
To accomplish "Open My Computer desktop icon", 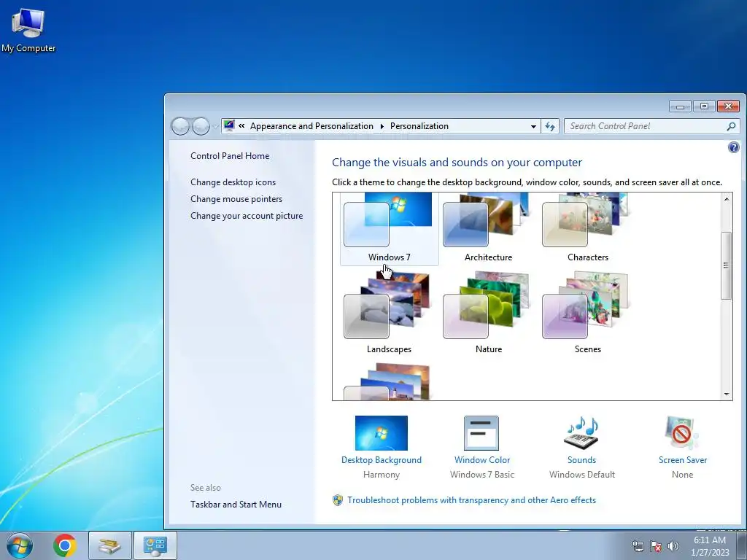I will tap(28, 29).
